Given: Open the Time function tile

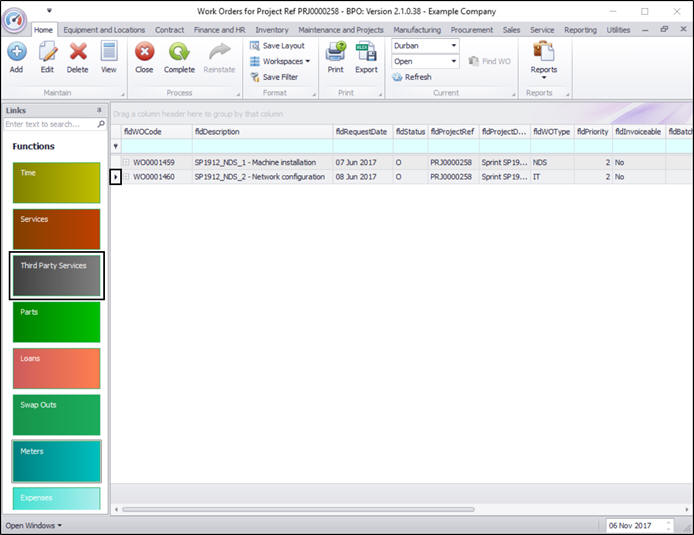Looking at the screenshot, I should pos(56,183).
